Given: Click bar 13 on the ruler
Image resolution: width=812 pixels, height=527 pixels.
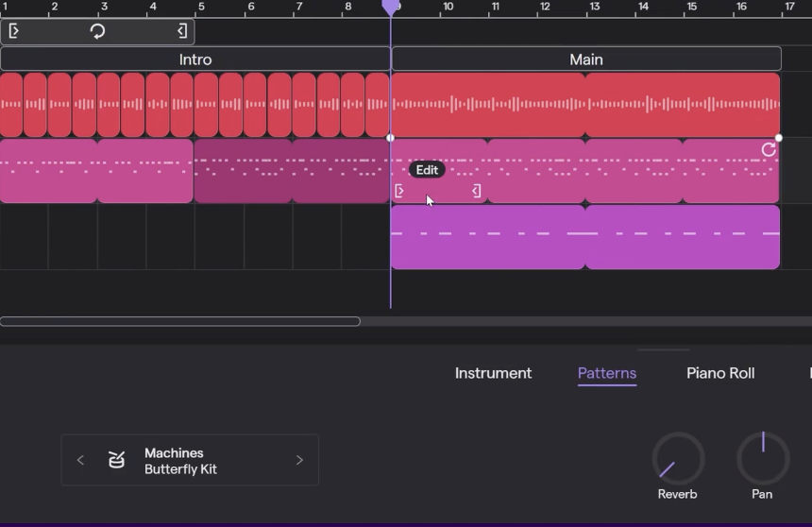Looking at the screenshot, I should 594,7.
